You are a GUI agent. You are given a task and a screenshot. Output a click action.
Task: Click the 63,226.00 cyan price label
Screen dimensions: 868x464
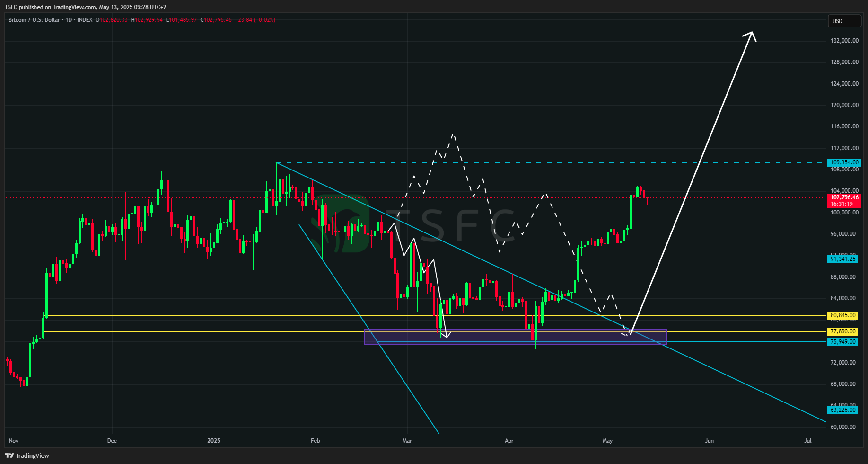[x=842, y=410]
